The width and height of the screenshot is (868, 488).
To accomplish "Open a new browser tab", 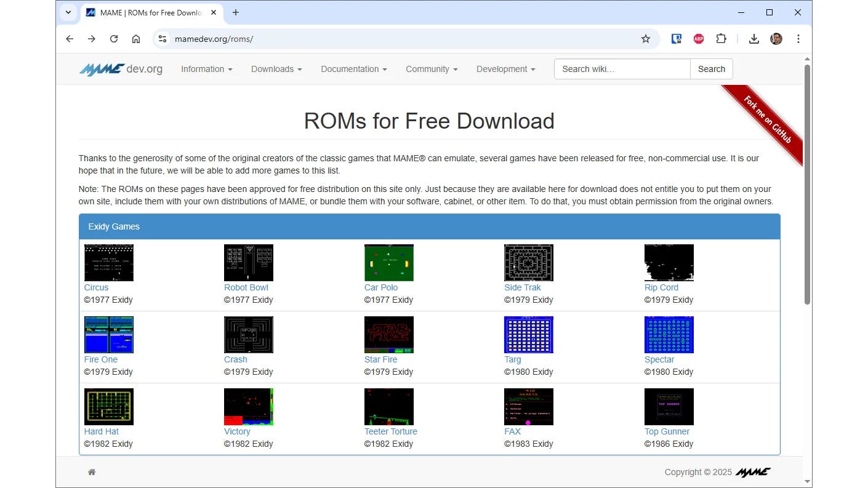I will pos(236,12).
